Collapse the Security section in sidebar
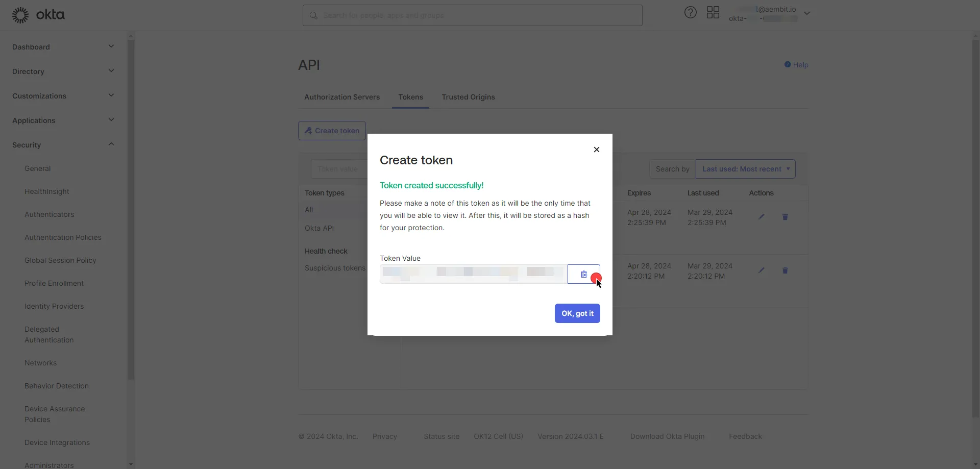Viewport: 980px width, 469px height. pyautogui.click(x=111, y=144)
